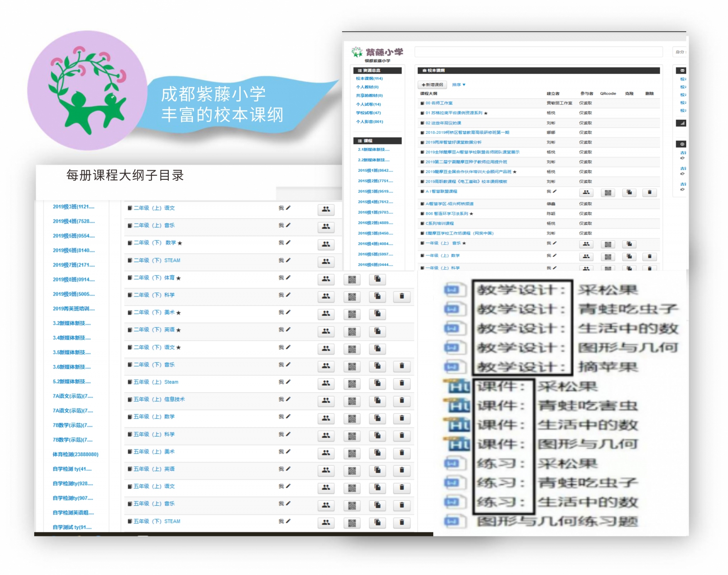
Task: Click the top search input field
Action: (538, 52)
